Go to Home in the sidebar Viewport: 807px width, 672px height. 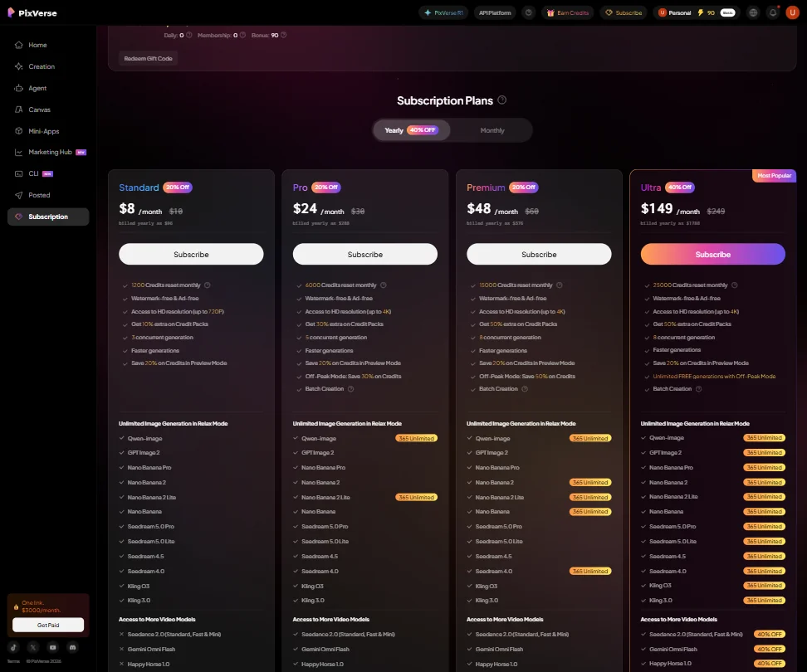pyautogui.click(x=48, y=45)
